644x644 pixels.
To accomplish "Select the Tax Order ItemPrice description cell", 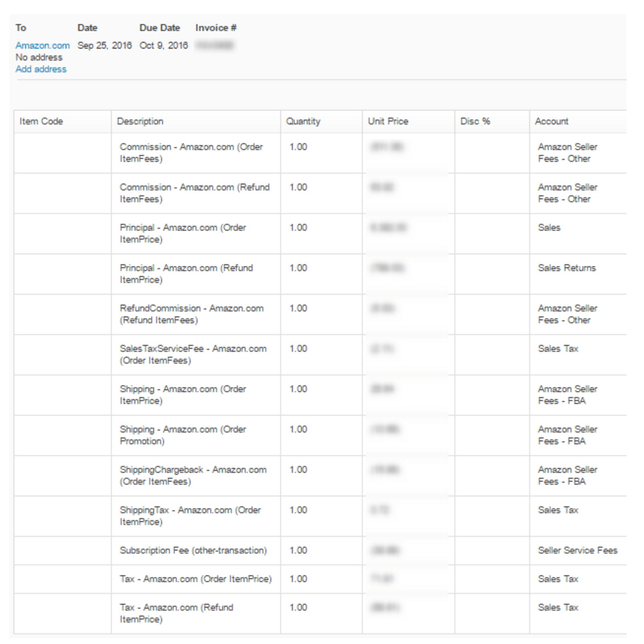I will [196, 579].
